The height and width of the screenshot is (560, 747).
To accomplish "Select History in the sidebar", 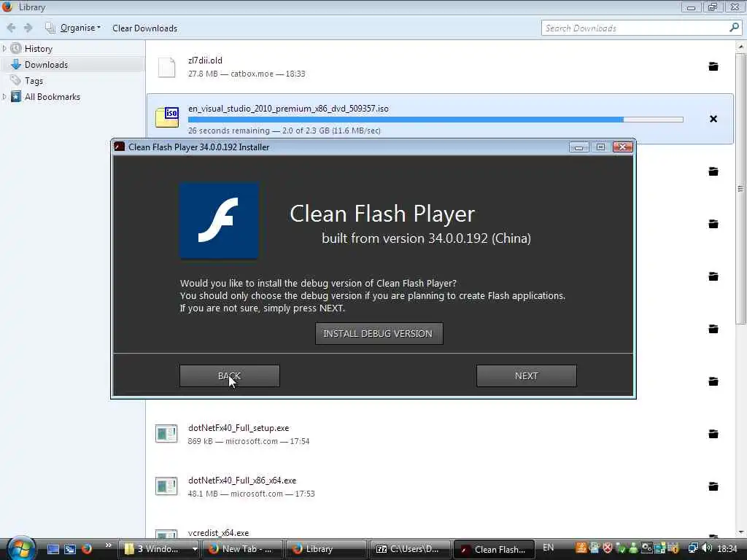I will point(38,49).
